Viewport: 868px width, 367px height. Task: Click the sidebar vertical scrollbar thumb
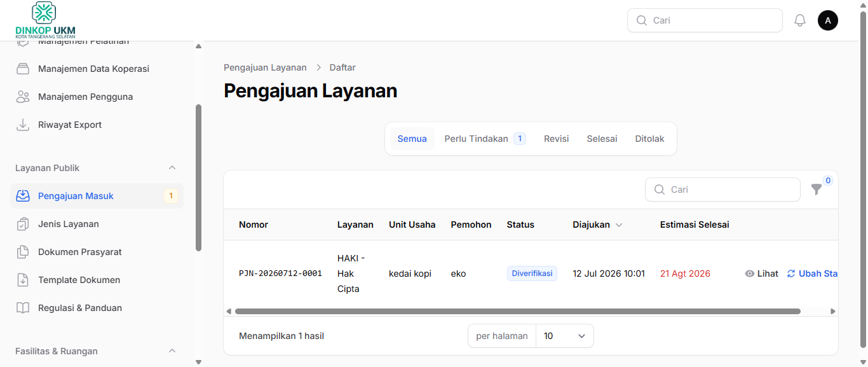click(x=198, y=177)
